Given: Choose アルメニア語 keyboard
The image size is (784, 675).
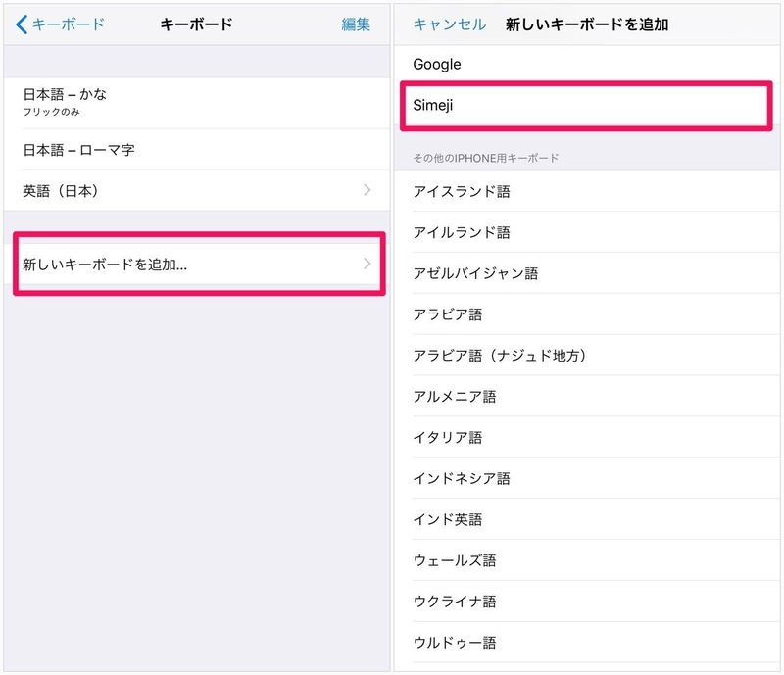Looking at the screenshot, I should pos(586,397).
